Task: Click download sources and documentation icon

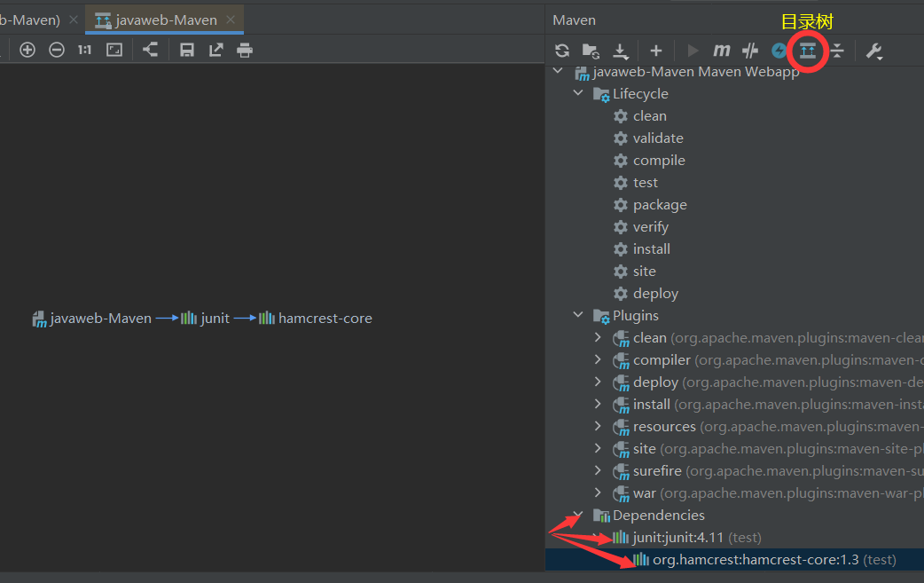Action: (x=621, y=51)
